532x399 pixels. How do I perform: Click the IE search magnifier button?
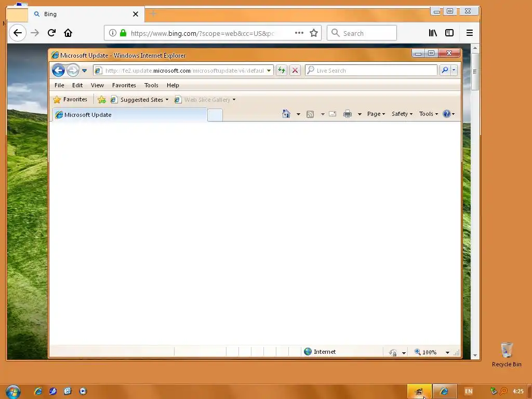coord(445,70)
